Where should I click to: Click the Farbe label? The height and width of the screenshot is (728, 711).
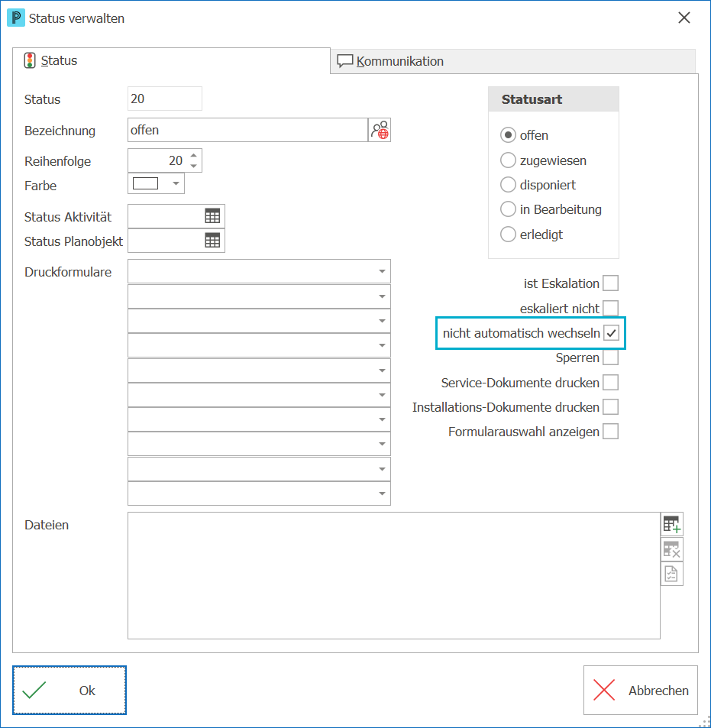[40, 186]
